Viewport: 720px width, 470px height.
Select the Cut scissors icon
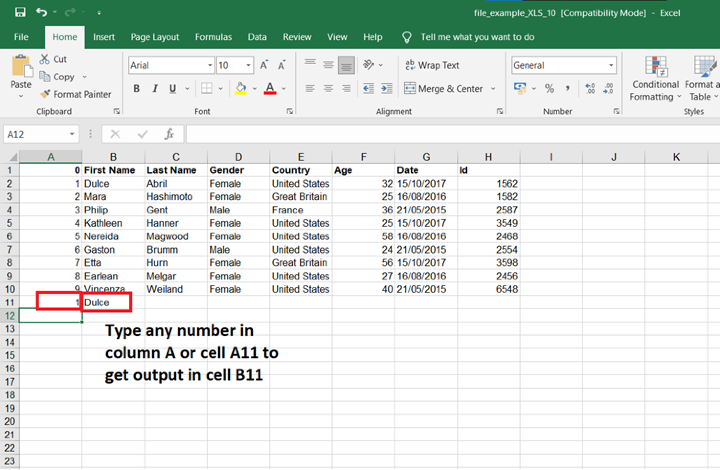(46, 59)
